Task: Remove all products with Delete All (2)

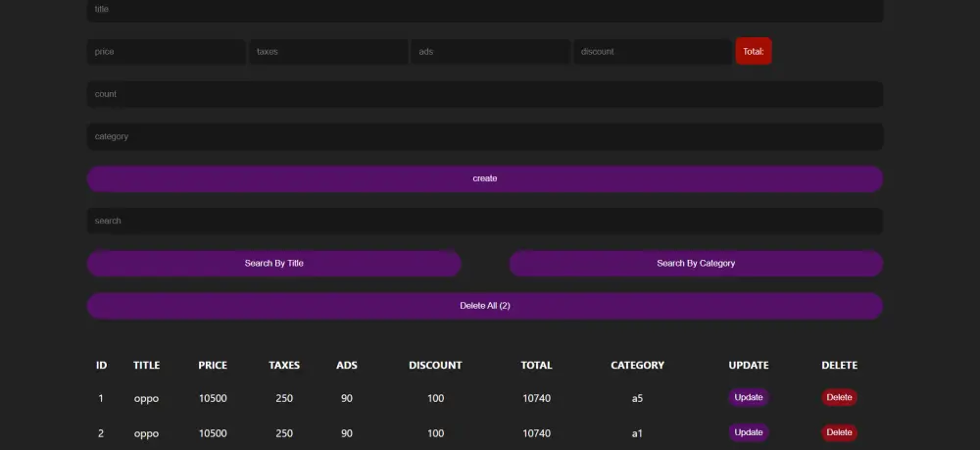Action: pos(485,306)
